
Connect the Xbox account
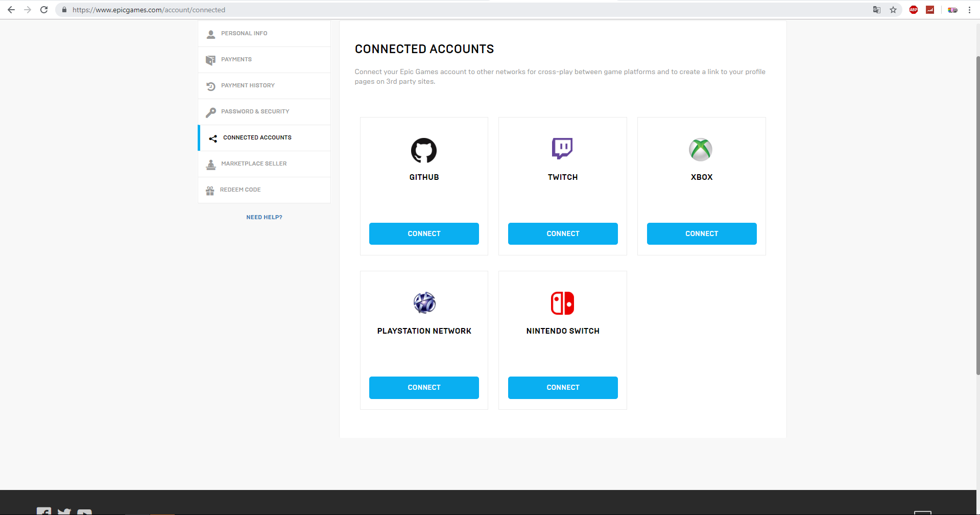702,233
